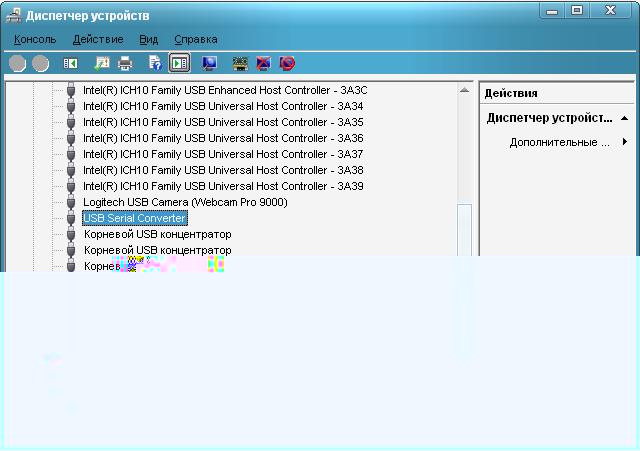Select Logitech USB Camera (Webcam Pro 9000)
This screenshot has width=640, height=451.
(185, 202)
